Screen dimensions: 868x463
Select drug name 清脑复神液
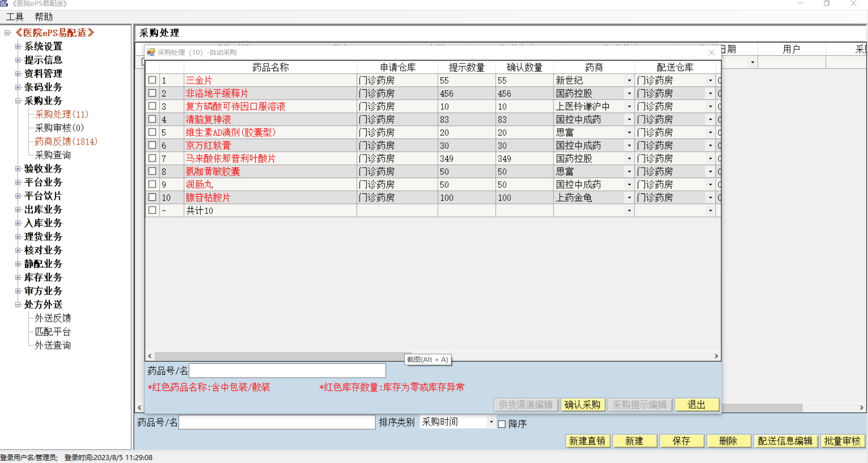[209, 120]
